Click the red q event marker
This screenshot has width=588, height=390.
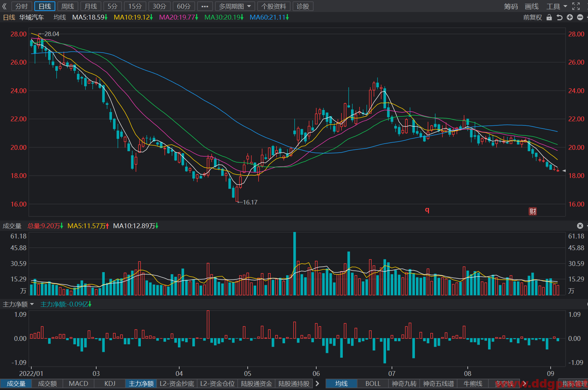427,210
